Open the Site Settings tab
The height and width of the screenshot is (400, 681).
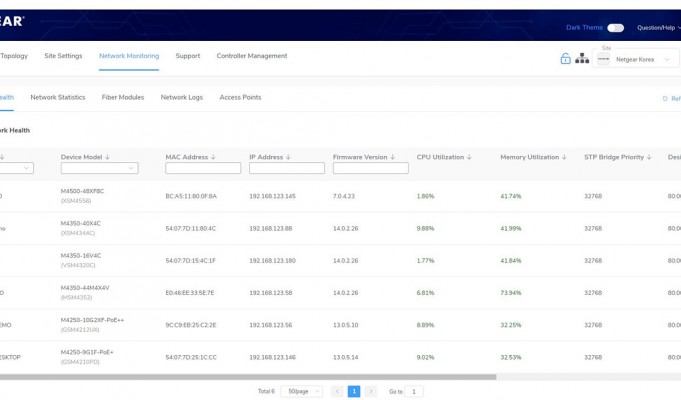coord(63,56)
